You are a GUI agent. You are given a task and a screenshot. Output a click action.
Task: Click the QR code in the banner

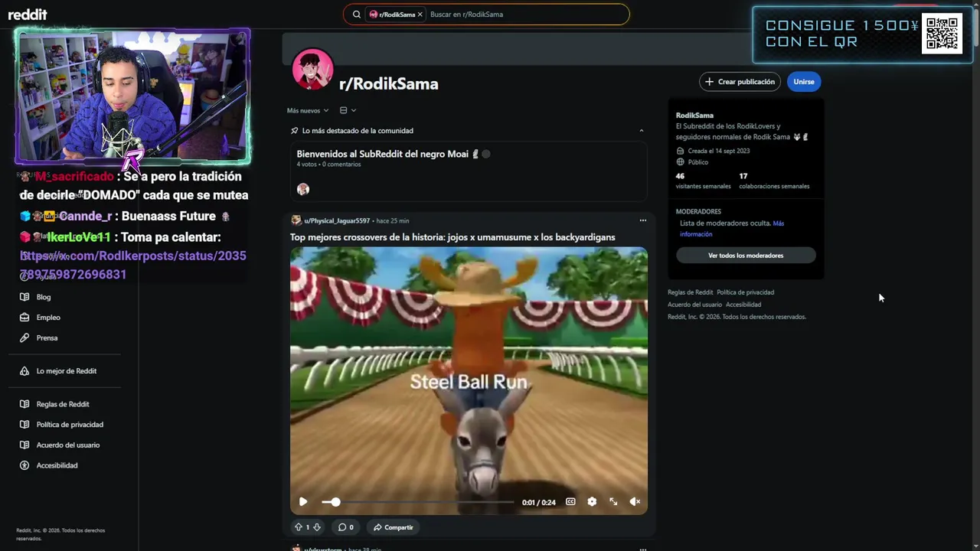942,34
